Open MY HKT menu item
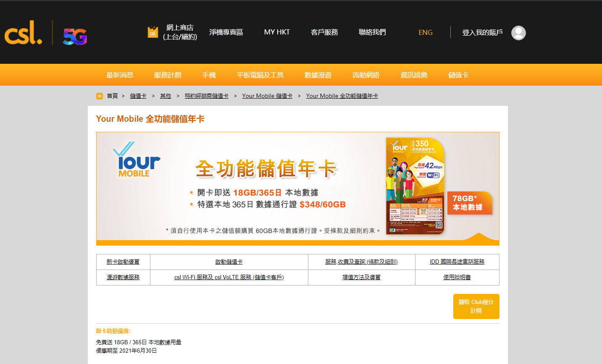 (x=277, y=32)
